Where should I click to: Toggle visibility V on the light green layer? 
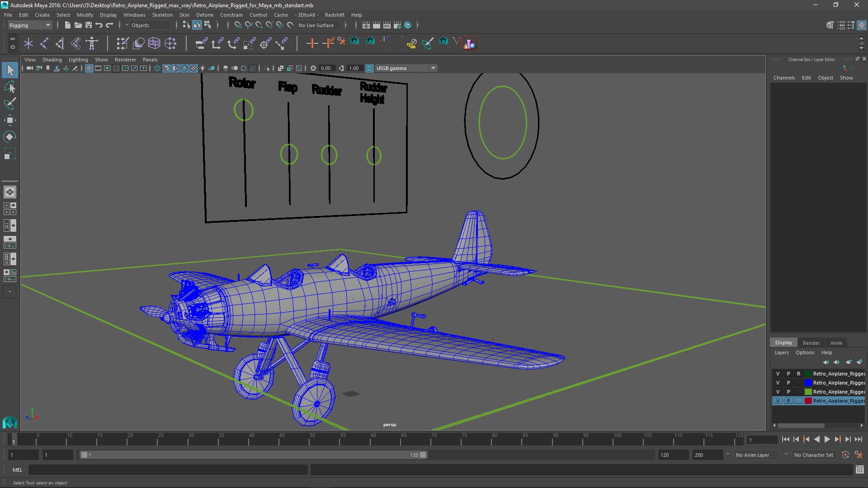pos(778,392)
